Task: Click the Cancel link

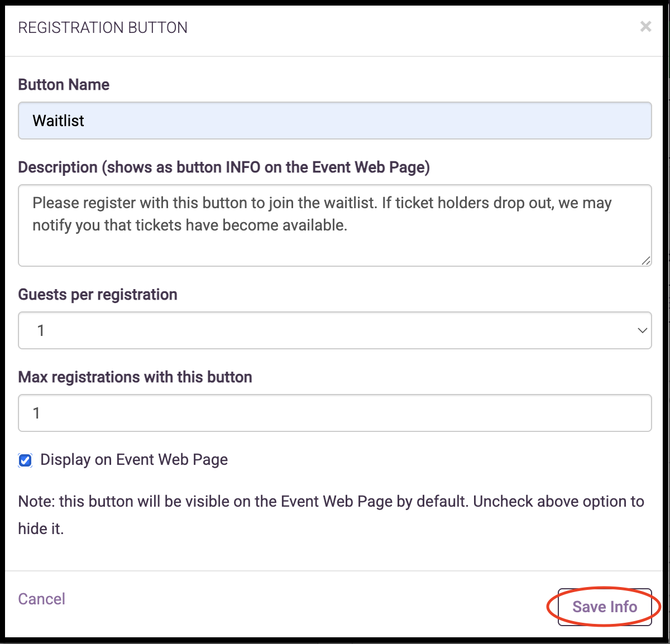Action: (x=42, y=599)
